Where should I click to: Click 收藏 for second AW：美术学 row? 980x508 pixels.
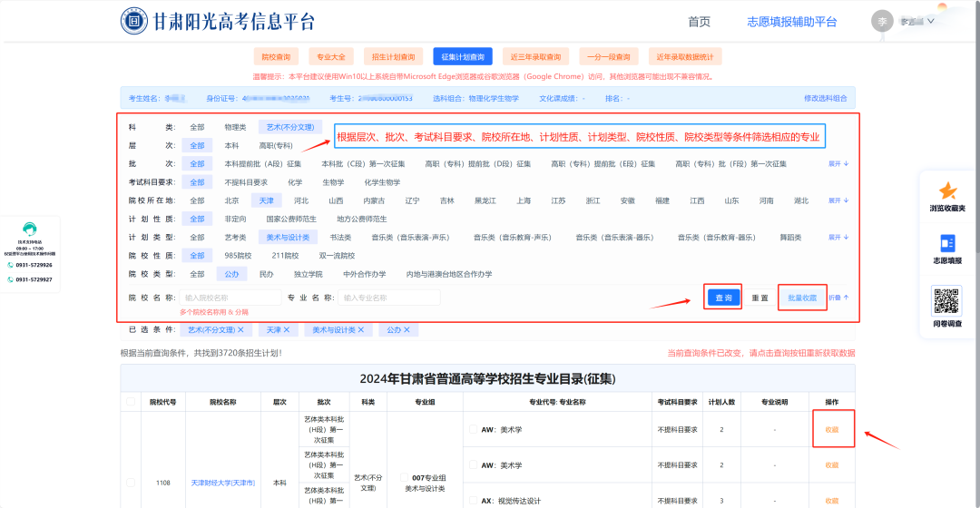click(x=832, y=464)
